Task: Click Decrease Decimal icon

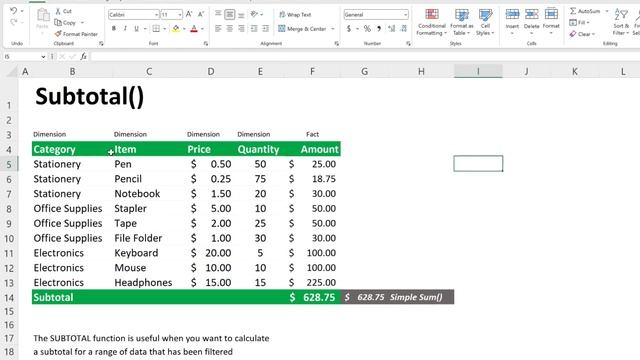Action: tap(404, 29)
